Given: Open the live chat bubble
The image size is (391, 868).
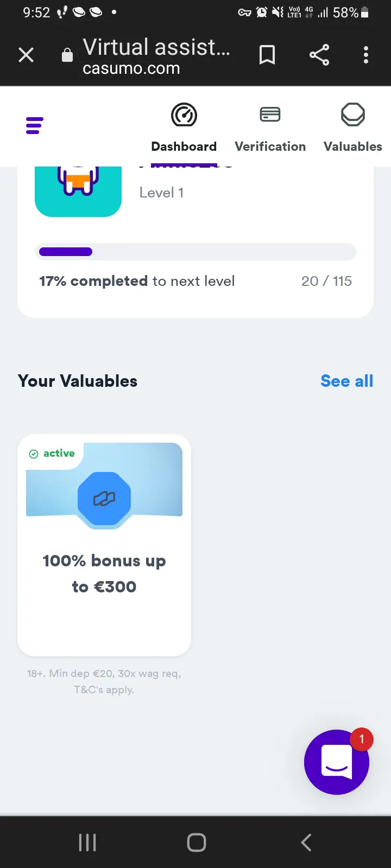Looking at the screenshot, I should pos(337,762).
